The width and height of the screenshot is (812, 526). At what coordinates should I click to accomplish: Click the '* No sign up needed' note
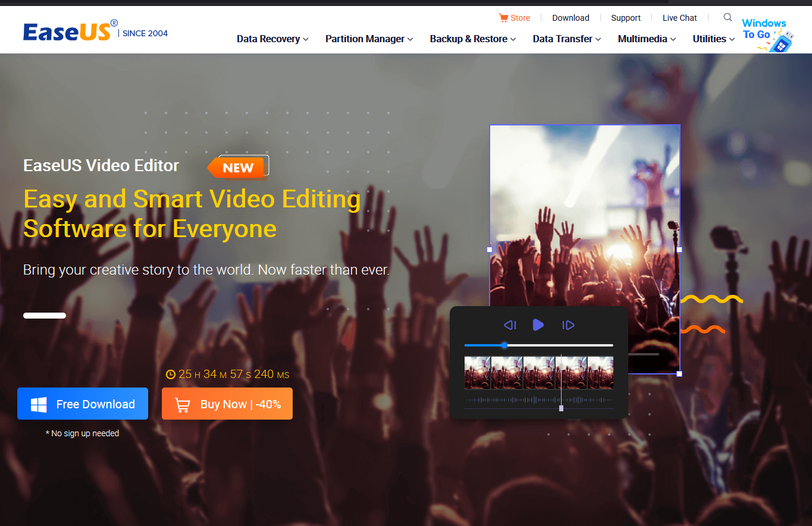click(x=83, y=433)
